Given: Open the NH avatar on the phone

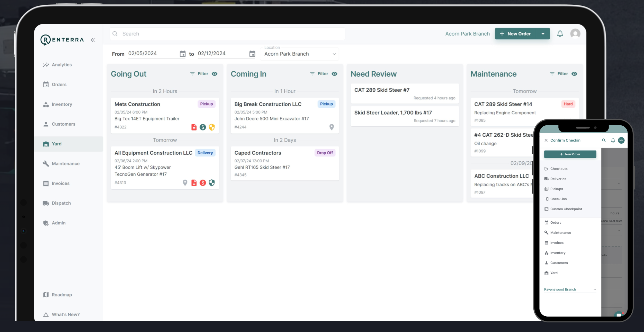Looking at the screenshot, I should [x=621, y=140].
